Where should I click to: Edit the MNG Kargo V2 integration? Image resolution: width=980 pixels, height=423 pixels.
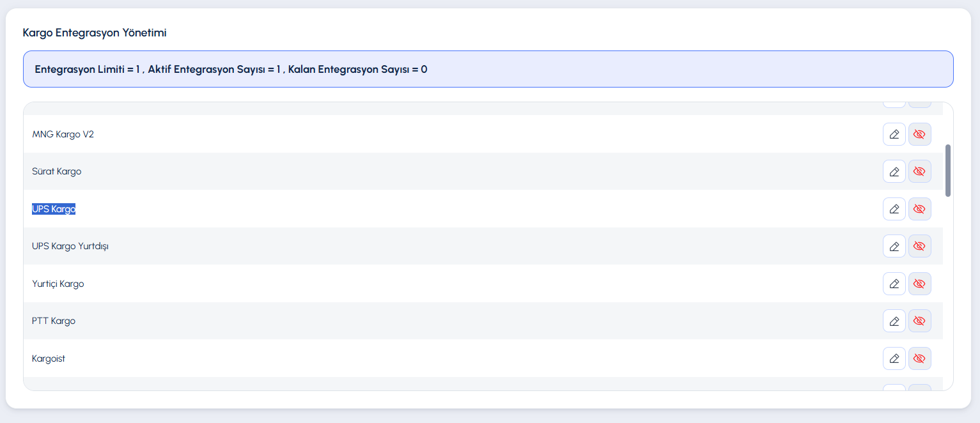(894, 134)
